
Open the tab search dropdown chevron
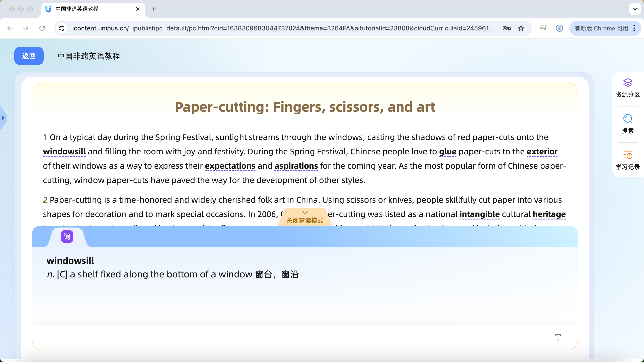[635, 9]
